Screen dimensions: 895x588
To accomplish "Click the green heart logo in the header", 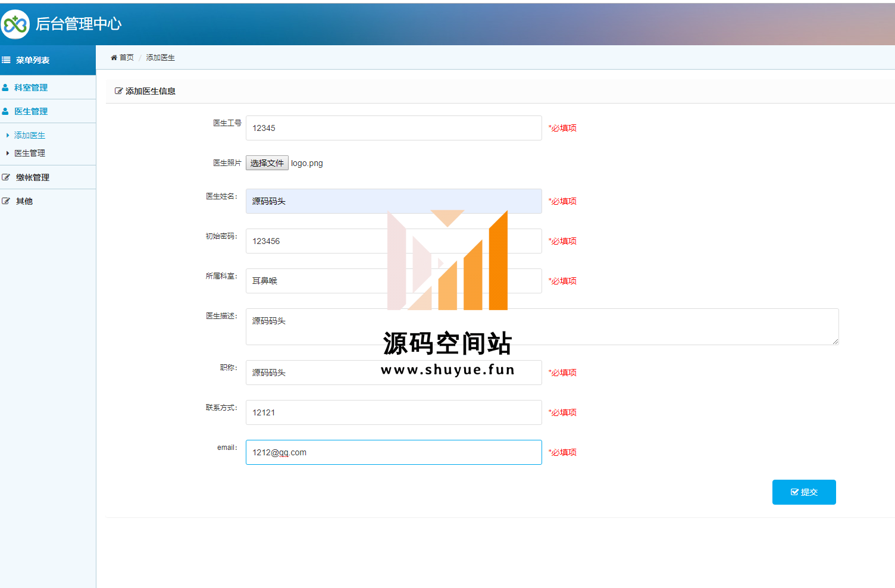I will [x=15, y=24].
